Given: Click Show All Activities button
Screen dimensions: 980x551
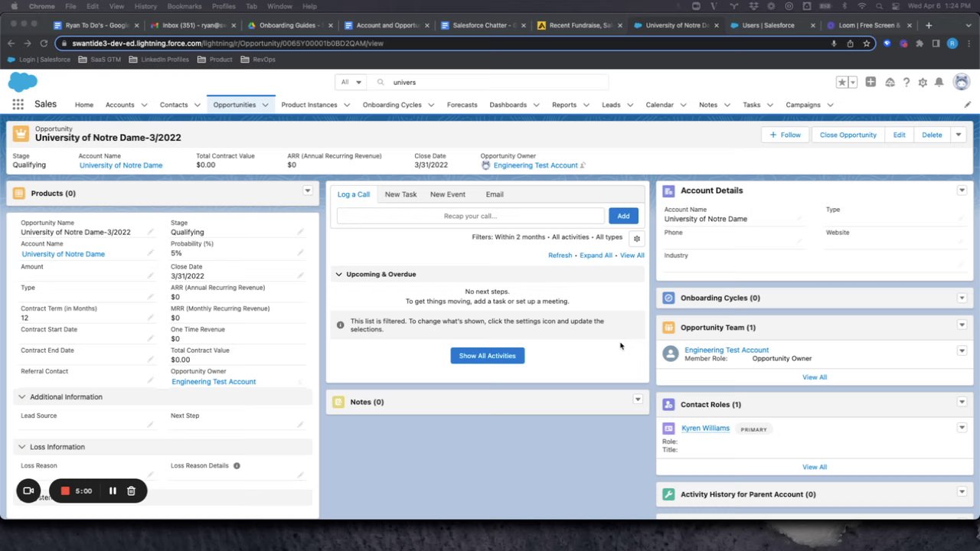Looking at the screenshot, I should pos(488,356).
